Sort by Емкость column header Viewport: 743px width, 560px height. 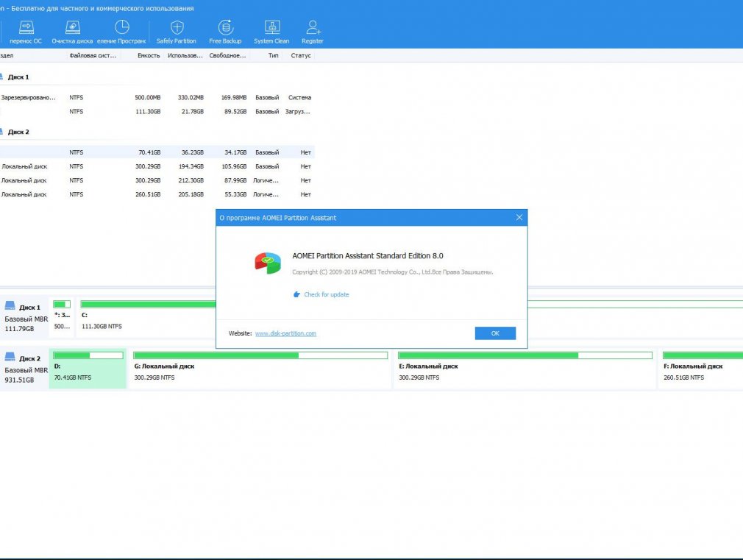(149, 55)
